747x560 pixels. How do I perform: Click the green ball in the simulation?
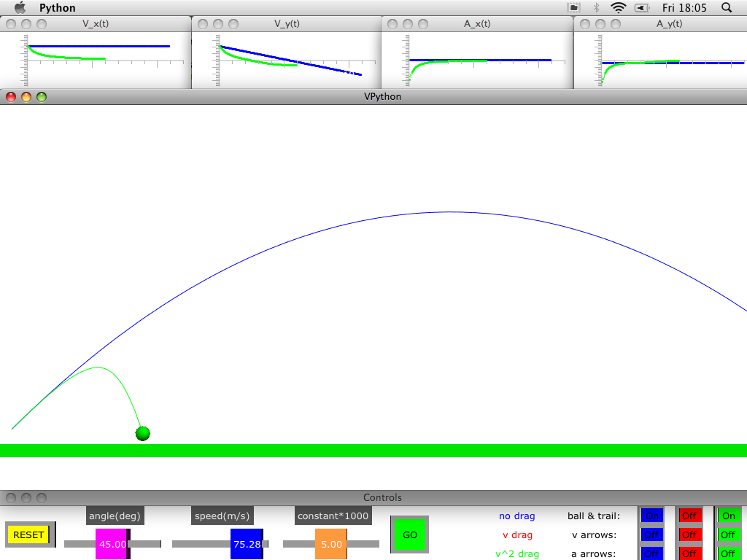(x=142, y=434)
